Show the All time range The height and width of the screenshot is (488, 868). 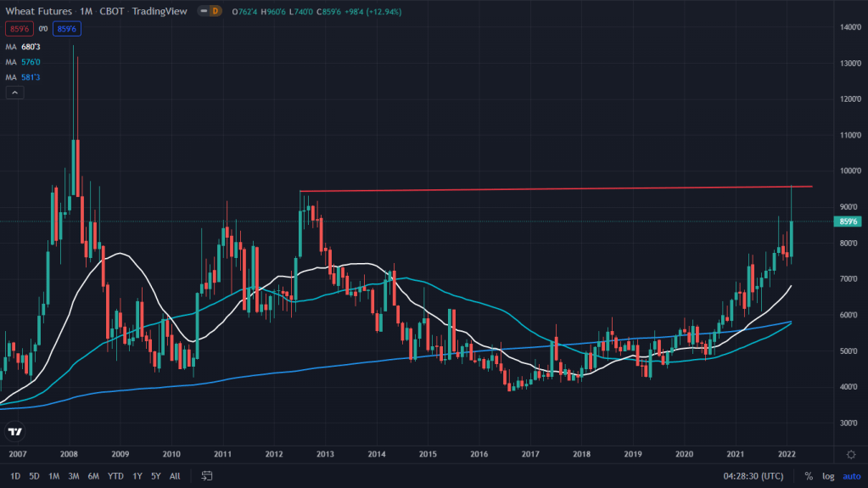coord(175,476)
